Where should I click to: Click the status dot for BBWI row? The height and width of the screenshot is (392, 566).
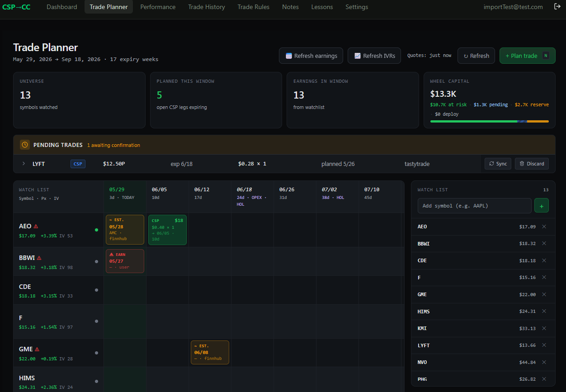pyautogui.click(x=96, y=261)
